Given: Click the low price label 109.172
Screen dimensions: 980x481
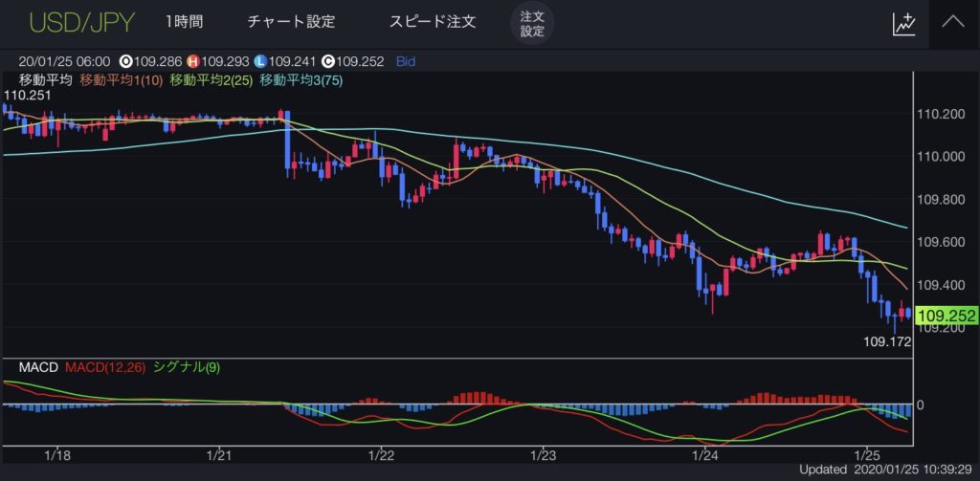Looking at the screenshot, I should point(887,341).
